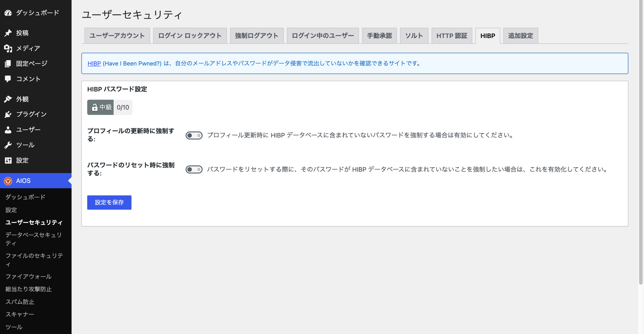
Task: Select the active HIBP tab
Action: coord(488,36)
